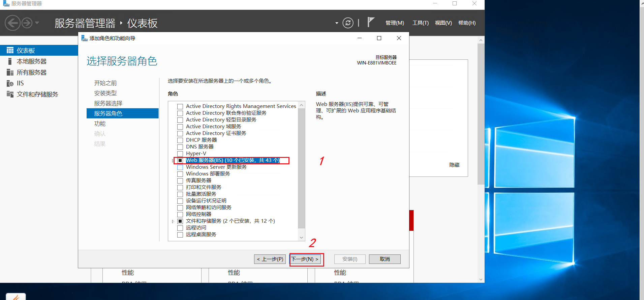
Task: Click the wizard title bar icon
Action: (x=84, y=38)
